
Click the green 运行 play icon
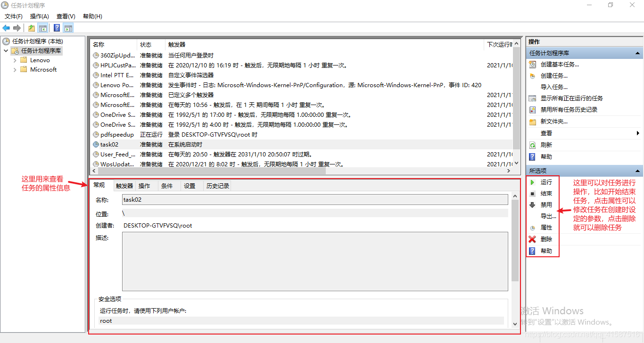tap(533, 182)
